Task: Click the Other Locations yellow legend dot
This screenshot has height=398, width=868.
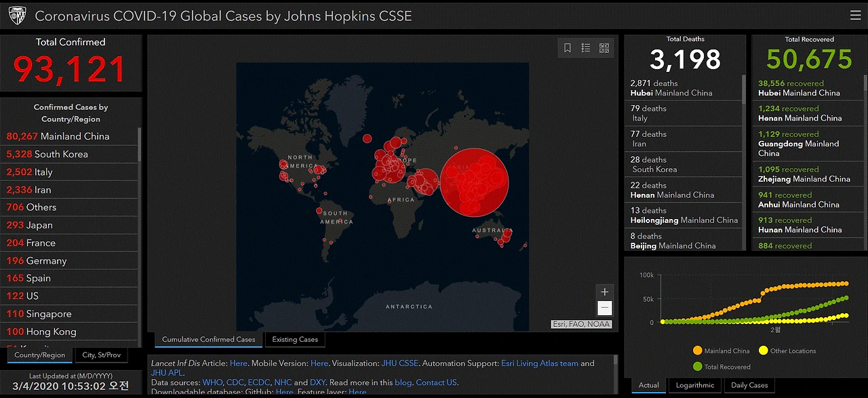Action: tap(763, 351)
